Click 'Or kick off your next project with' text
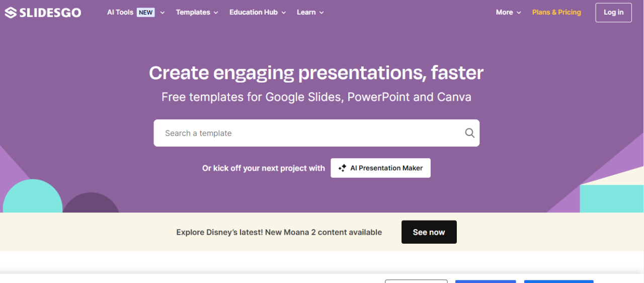The width and height of the screenshot is (644, 283). click(x=264, y=168)
